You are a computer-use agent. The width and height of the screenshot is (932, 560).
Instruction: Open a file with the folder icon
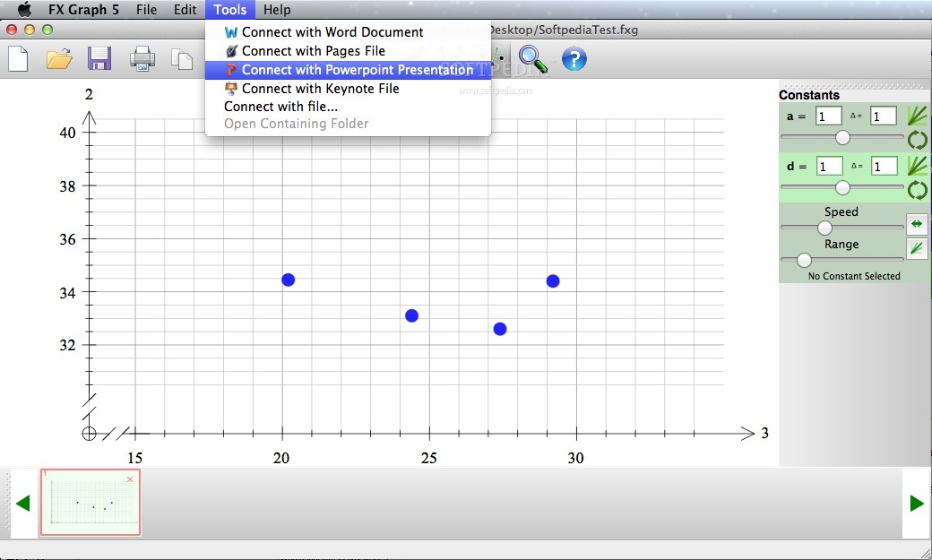tap(59, 59)
